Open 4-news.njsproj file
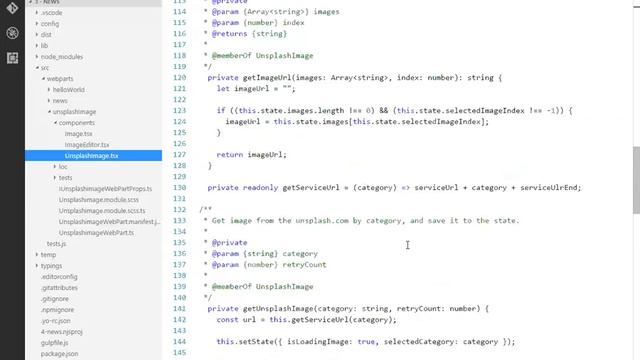Image resolution: width=640 pixels, height=360 pixels. point(62,332)
